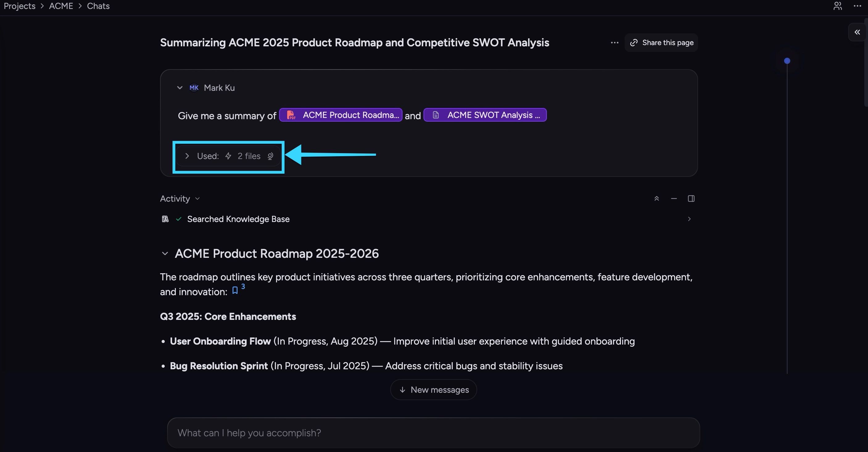Open ACME Product Roadmap PDF chip
Screen dimensions: 868x452
click(x=341, y=115)
